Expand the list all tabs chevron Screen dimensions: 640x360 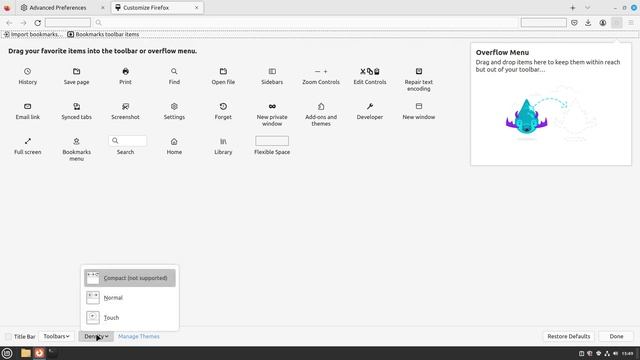coord(587,8)
